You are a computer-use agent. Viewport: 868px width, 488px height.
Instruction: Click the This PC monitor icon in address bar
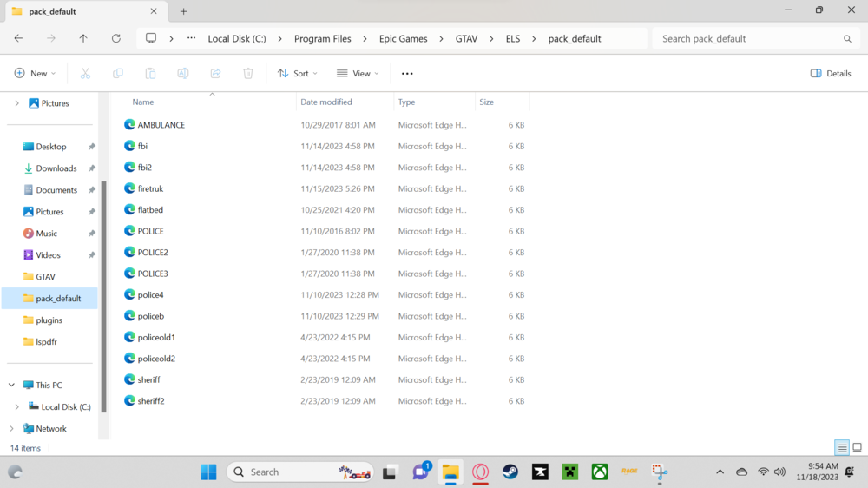[x=150, y=38]
